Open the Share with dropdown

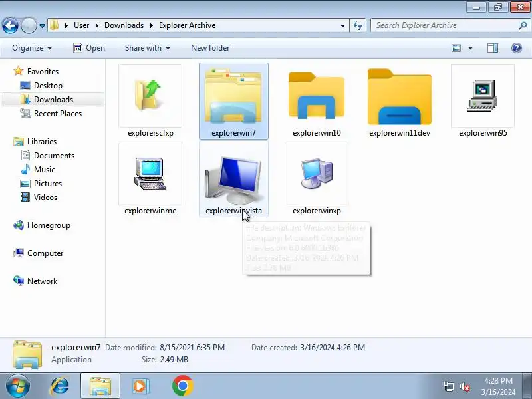pos(147,48)
